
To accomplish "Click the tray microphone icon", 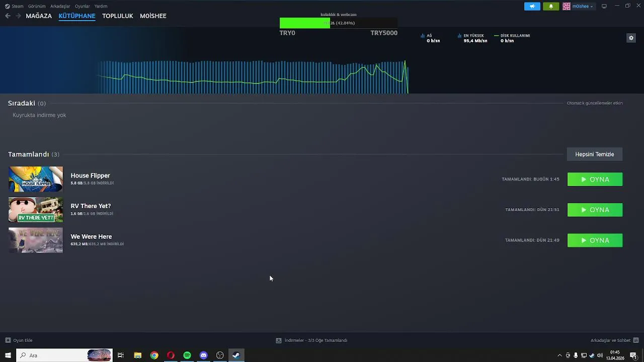I will point(576,355).
